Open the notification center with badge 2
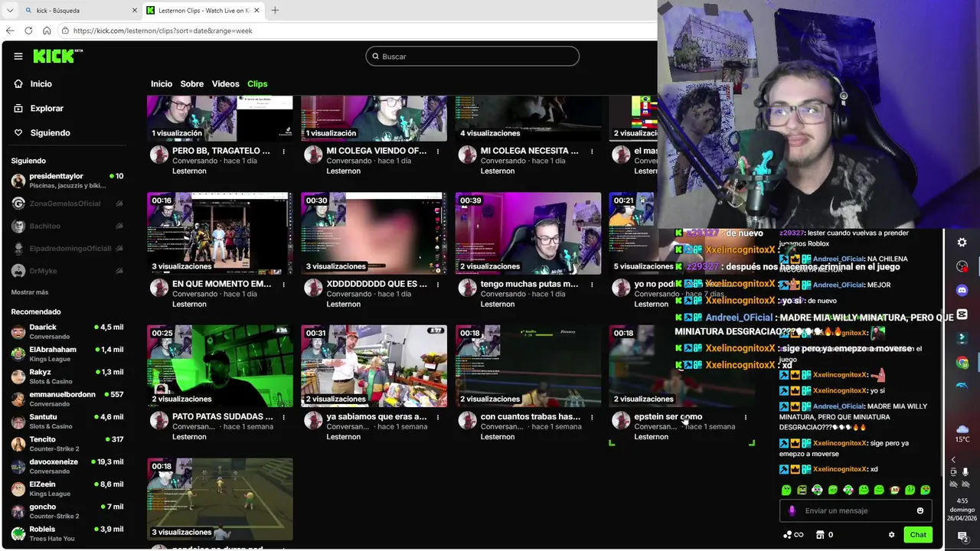This screenshot has width=980, height=551. 962,536
